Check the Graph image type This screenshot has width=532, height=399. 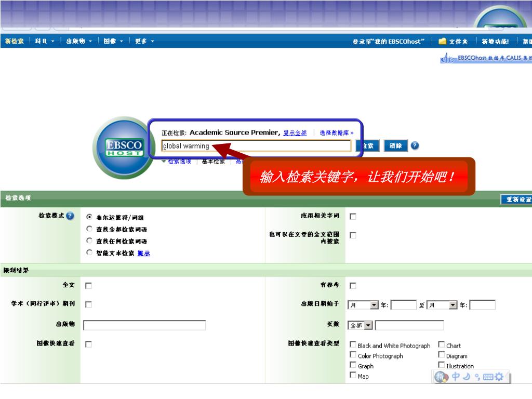tap(353, 365)
